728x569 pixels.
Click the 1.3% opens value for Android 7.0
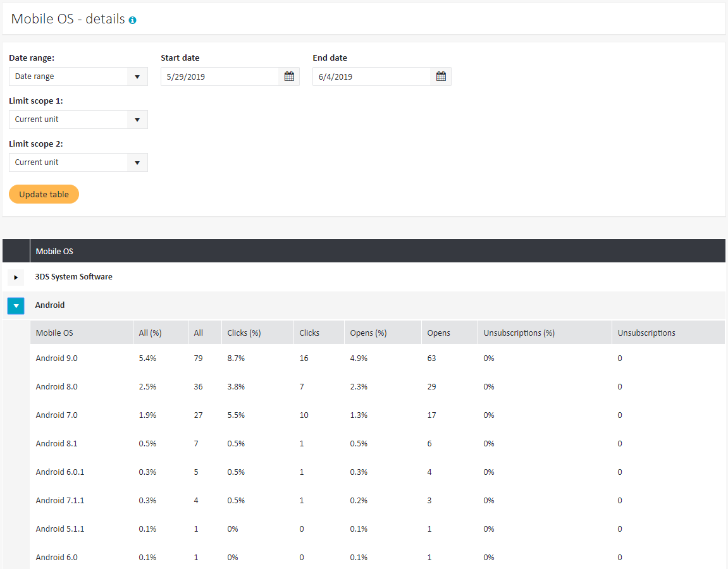click(x=359, y=415)
